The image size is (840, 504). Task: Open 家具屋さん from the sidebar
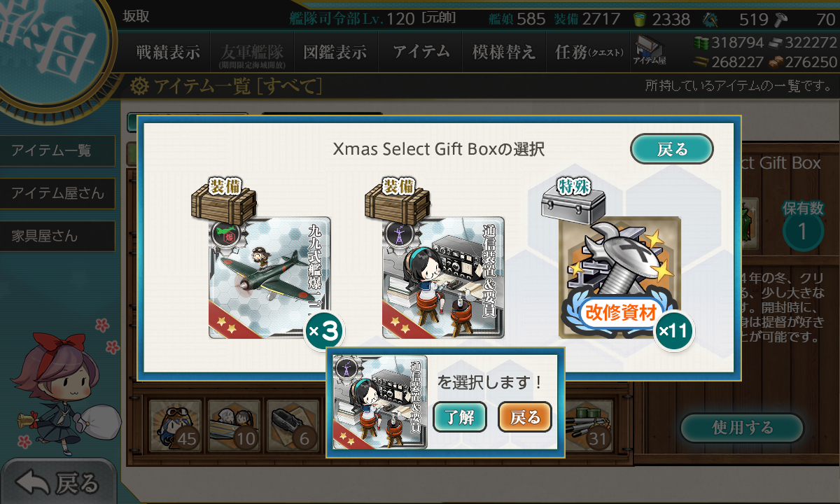(x=57, y=236)
